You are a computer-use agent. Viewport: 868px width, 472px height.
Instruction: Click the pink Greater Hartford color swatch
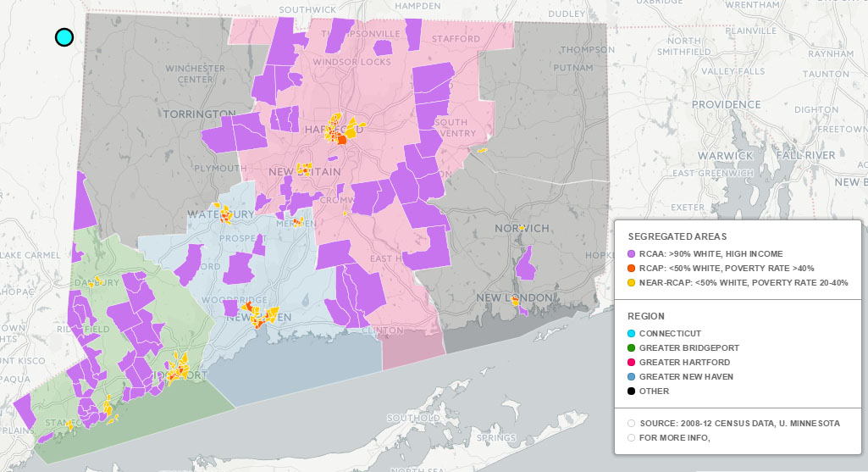tap(632, 362)
